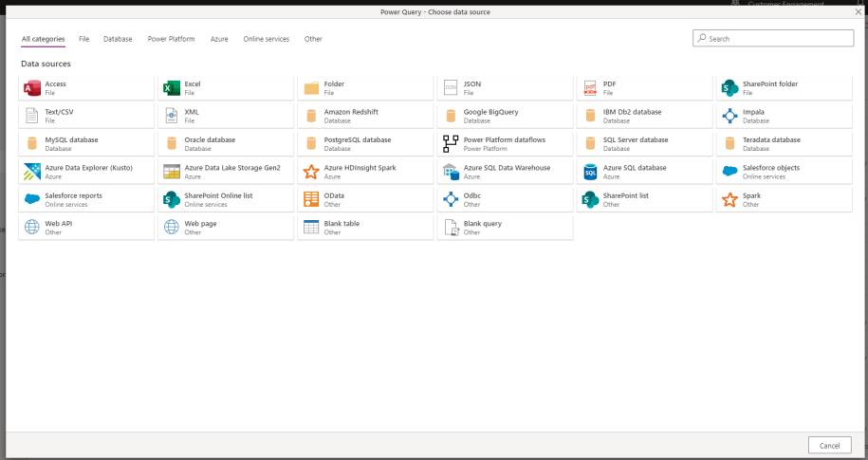868x460 pixels.
Task: Pick the Teradata database icon
Action: point(729,144)
